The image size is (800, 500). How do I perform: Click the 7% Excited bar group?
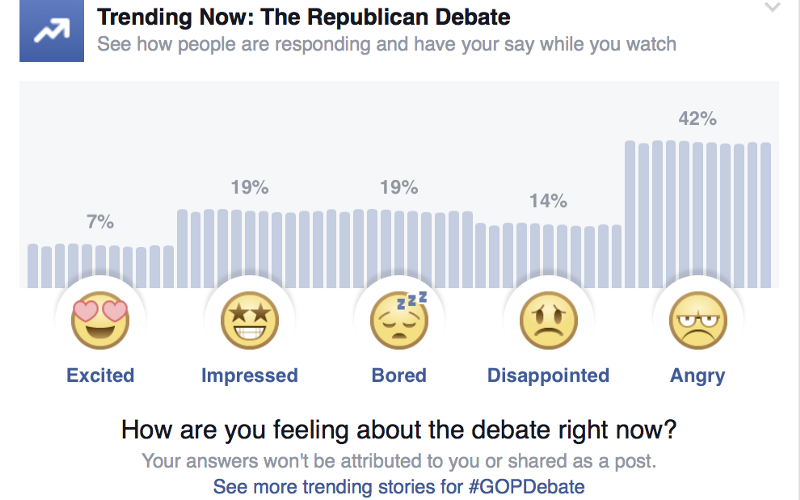click(x=100, y=266)
